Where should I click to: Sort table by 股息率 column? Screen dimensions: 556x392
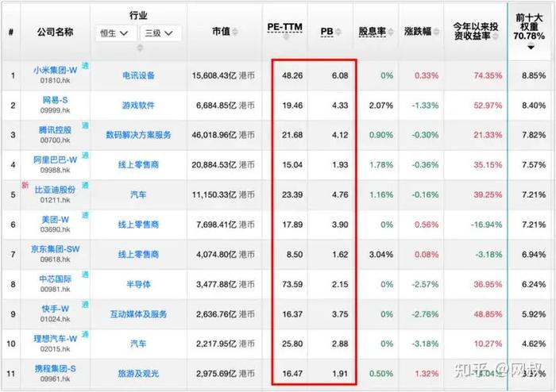pos(391,32)
